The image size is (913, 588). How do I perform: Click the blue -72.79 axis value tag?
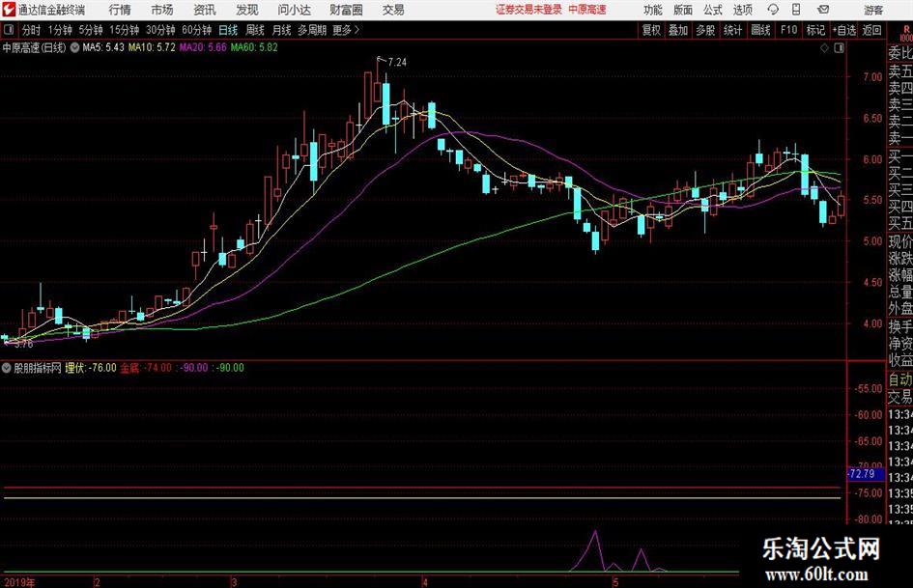pos(866,473)
